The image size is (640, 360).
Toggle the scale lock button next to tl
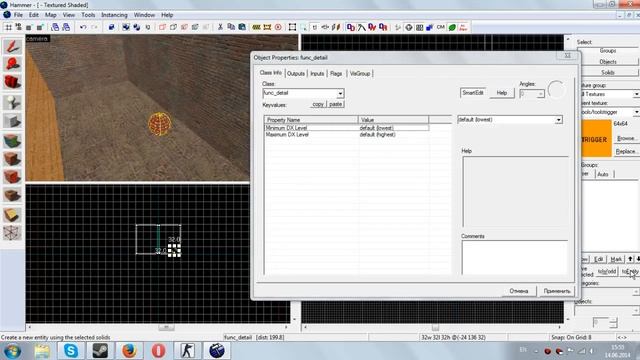pyautogui.click(x=325, y=27)
